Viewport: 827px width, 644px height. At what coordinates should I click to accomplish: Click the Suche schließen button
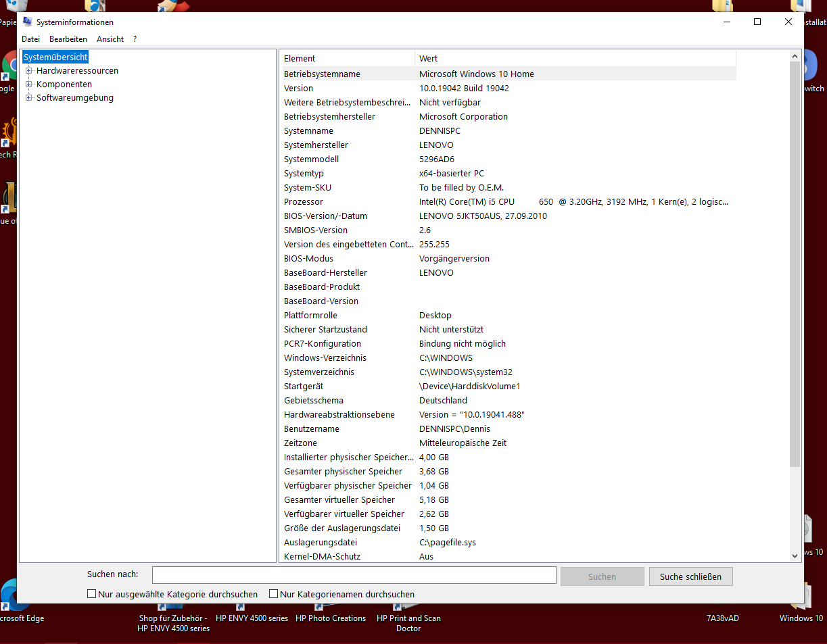690,576
